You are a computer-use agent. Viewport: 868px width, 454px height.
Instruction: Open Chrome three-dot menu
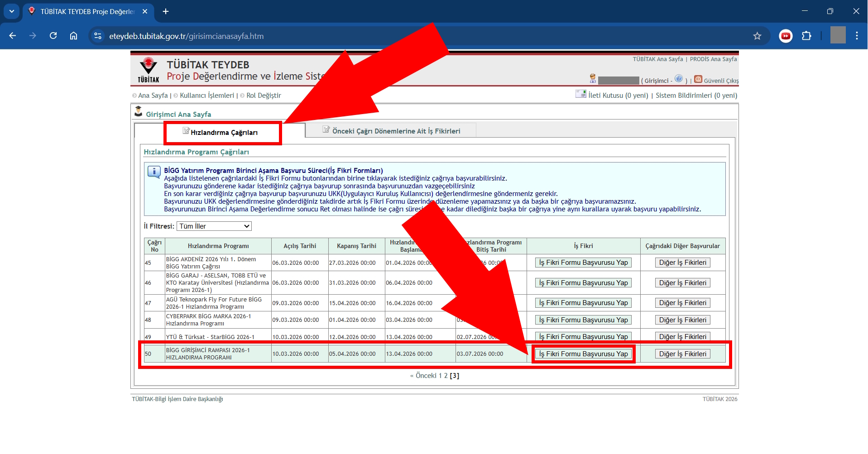857,36
